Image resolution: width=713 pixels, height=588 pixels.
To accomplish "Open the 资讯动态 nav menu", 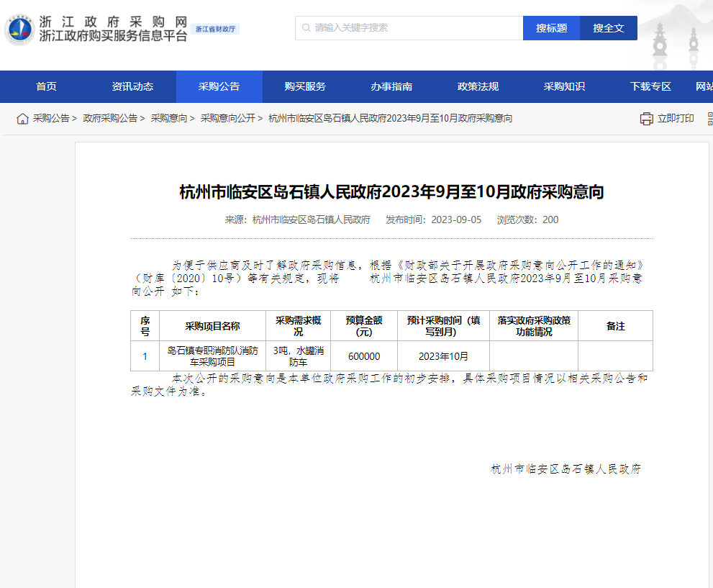I will click(133, 86).
